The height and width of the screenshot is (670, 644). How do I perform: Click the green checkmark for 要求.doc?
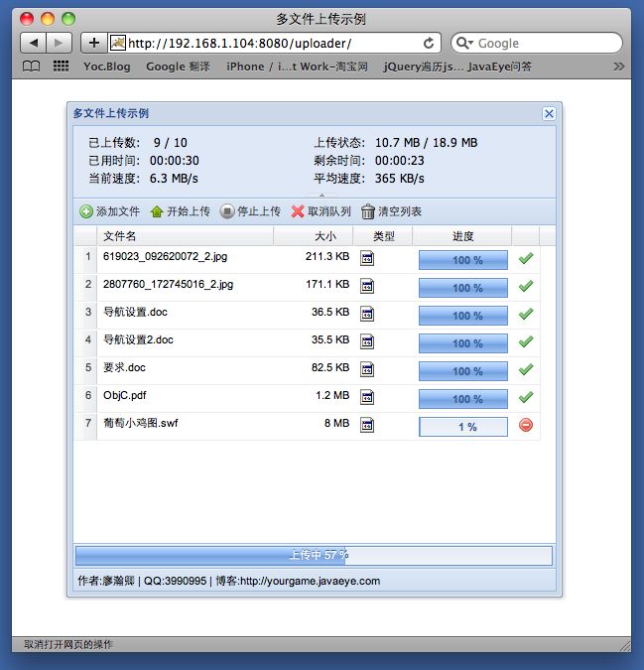tap(526, 369)
